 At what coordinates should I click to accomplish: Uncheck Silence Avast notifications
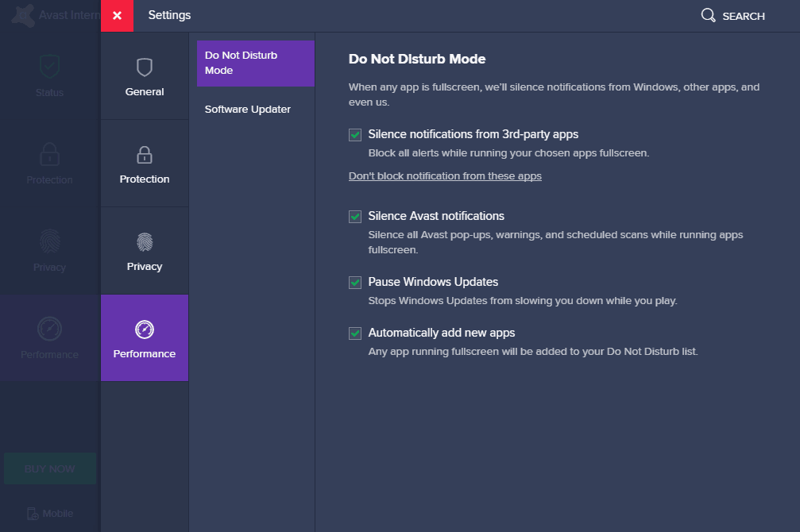coord(354,215)
